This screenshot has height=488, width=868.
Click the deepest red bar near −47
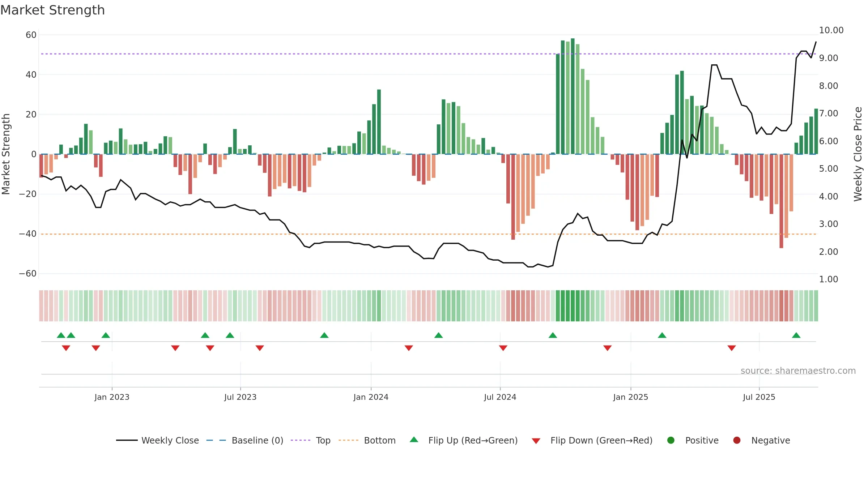tap(781, 201)
